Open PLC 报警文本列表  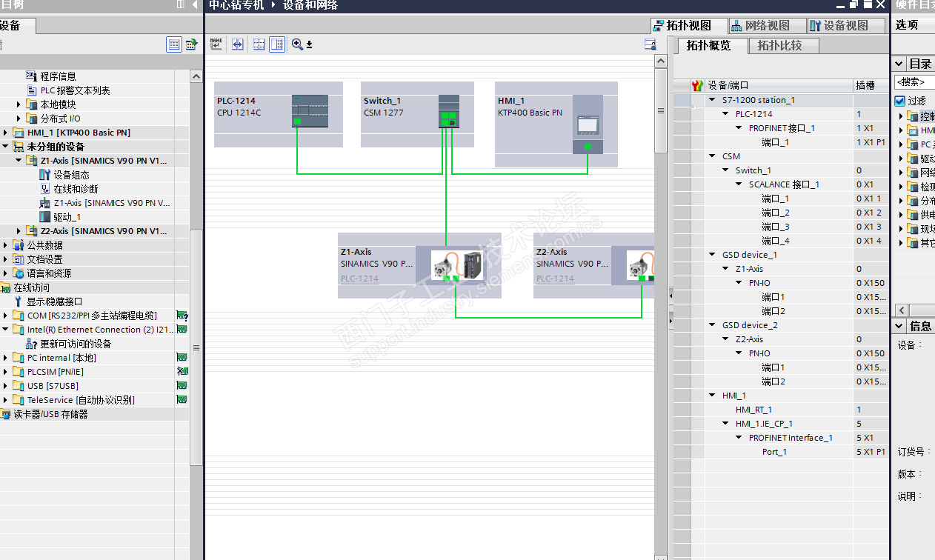(75, 90)
